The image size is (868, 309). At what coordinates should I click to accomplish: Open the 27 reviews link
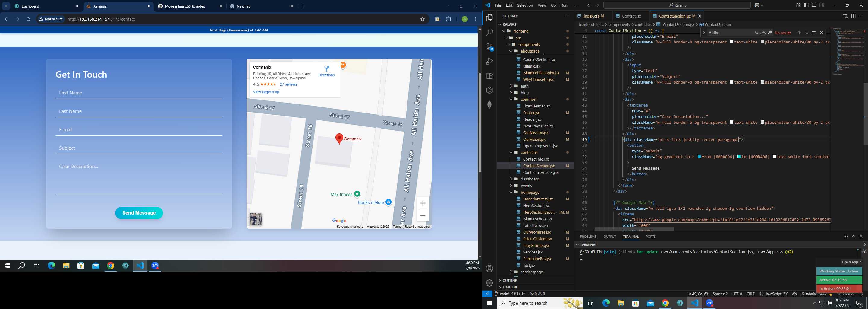click(x=288, y=85)
